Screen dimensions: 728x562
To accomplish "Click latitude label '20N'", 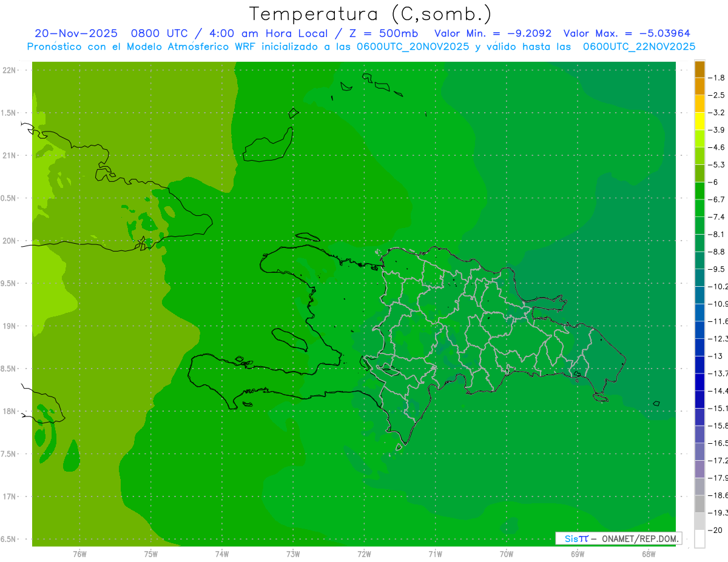I will tap(8, 241).
